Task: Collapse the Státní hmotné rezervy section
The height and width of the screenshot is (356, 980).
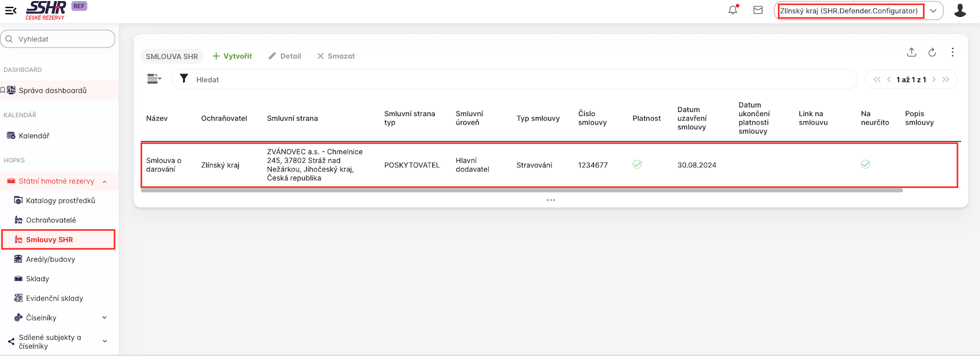Action: click(x=105, y=181)
